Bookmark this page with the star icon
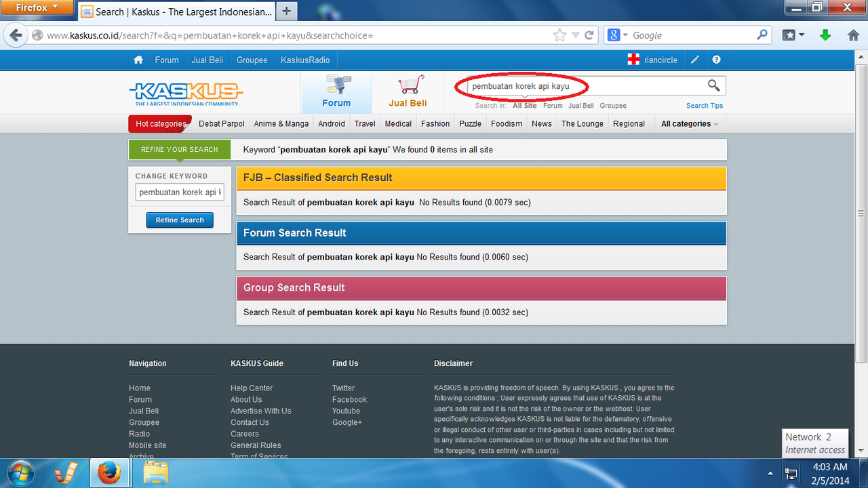This screenshot has height=488, width=868. [559, 35]
